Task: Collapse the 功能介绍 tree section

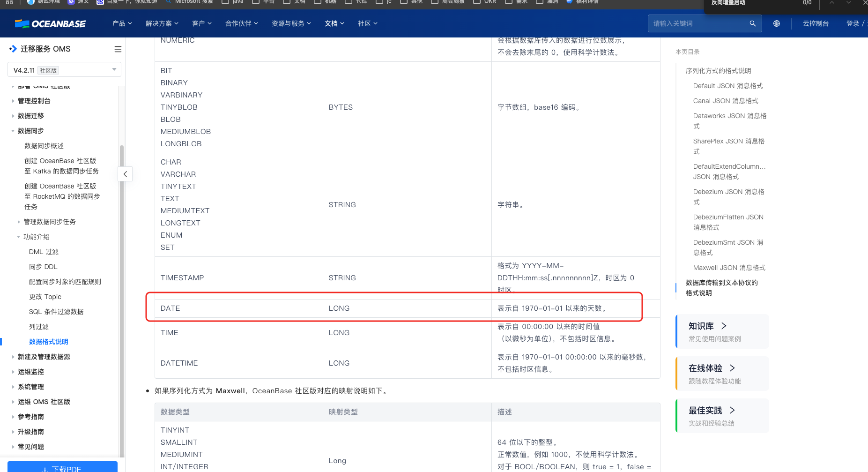Action: [x=19, y=237]
